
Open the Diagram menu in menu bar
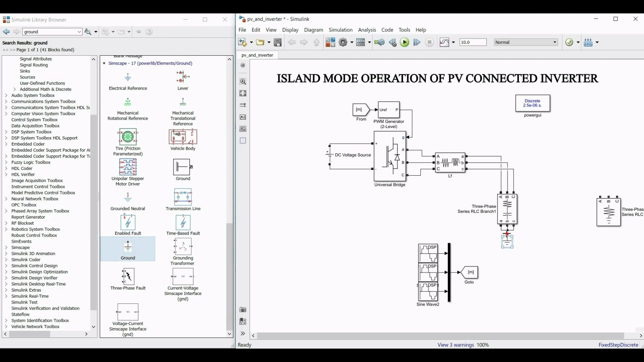click(x=313, y=29)
